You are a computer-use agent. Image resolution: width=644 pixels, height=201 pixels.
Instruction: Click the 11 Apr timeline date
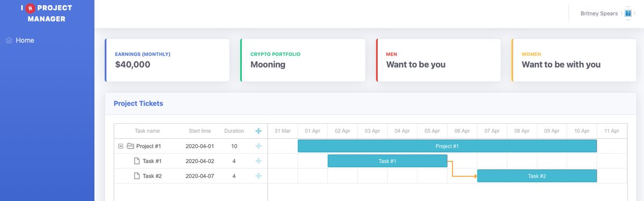point(612,131)
